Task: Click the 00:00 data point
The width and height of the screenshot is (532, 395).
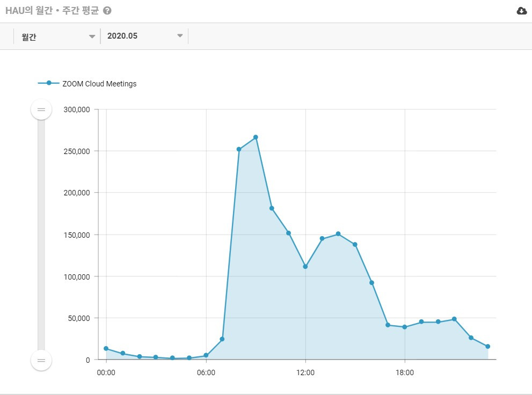Action: (x=106, y=348)
